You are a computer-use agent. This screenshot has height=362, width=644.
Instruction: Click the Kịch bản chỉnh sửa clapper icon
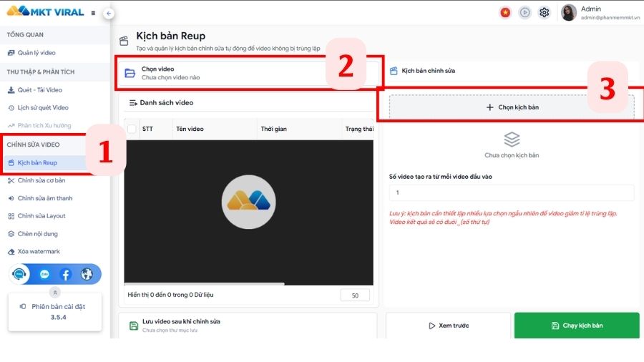[394, 71]
